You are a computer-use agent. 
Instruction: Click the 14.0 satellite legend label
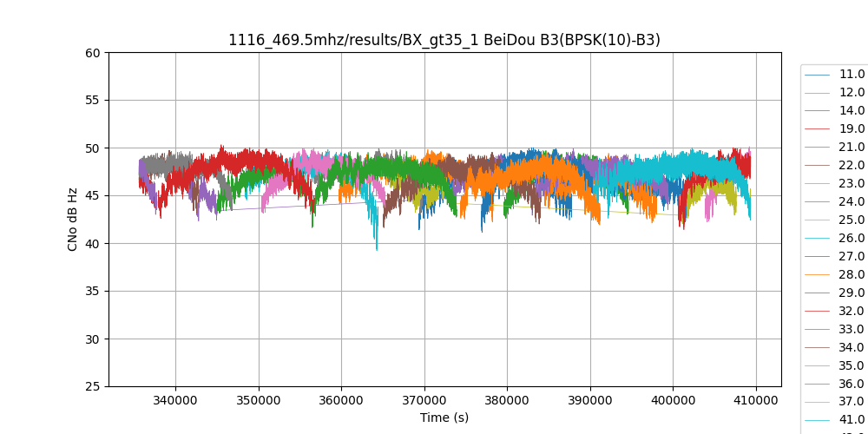tap(852, 110)
